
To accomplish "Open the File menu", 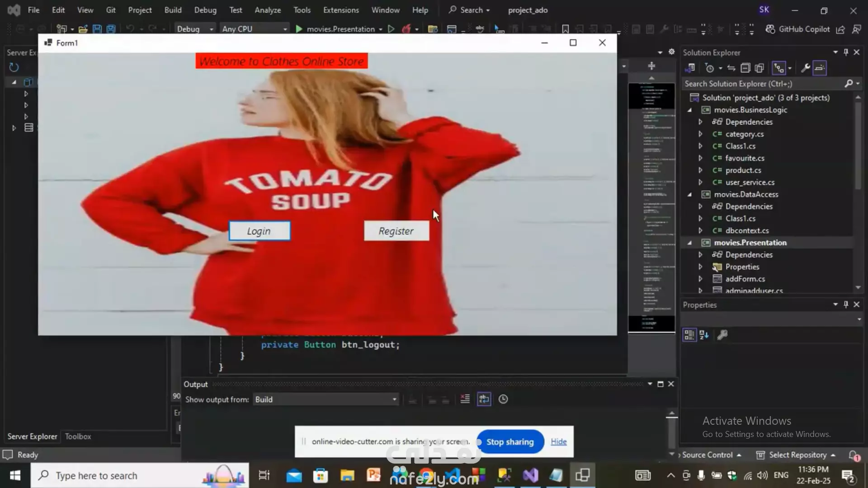I will click(x=33, y=10).
